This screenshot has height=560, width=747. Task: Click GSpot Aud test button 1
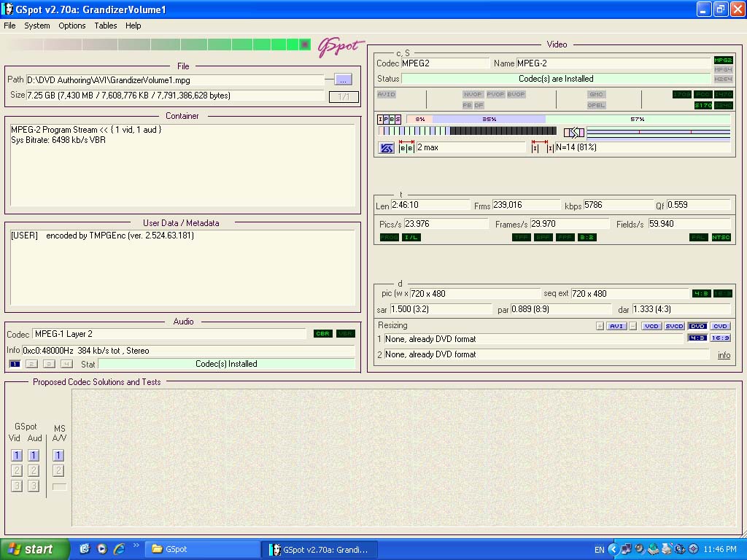coord(34,455)
